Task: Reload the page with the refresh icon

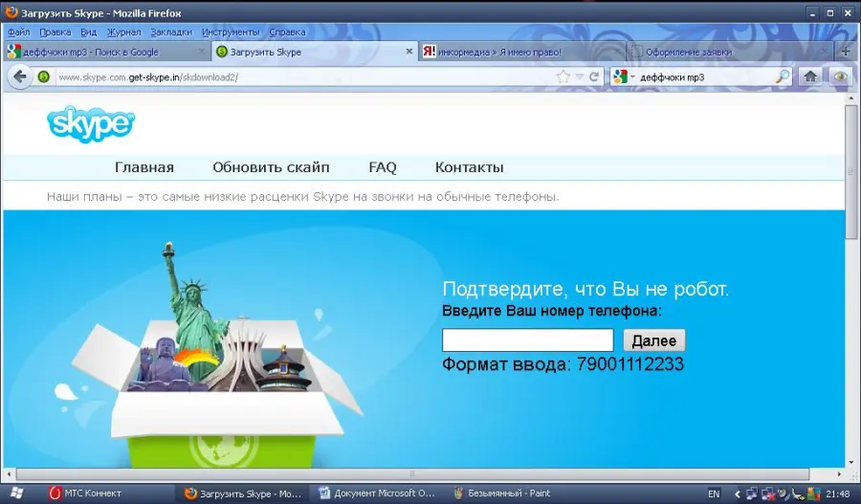Action: (x=593, y=77)
